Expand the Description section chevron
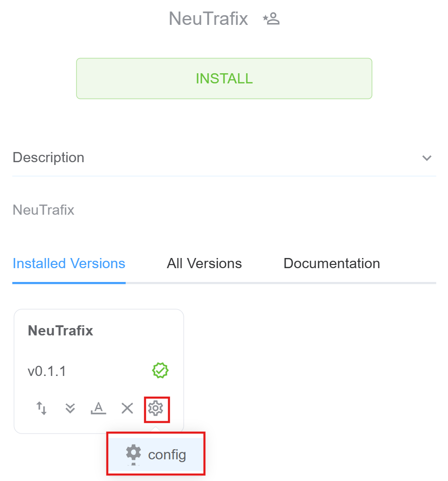448x481 pixels. (x=427, y=158)
